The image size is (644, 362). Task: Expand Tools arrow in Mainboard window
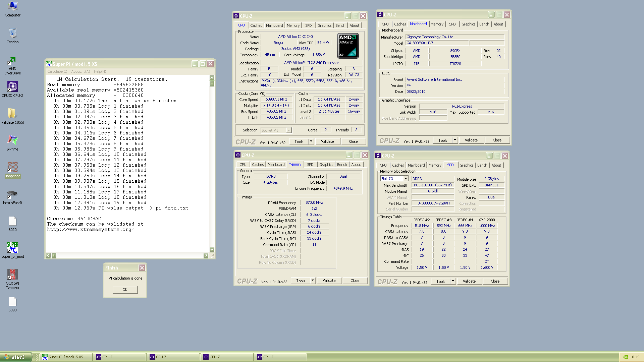[x=455, y=140]
